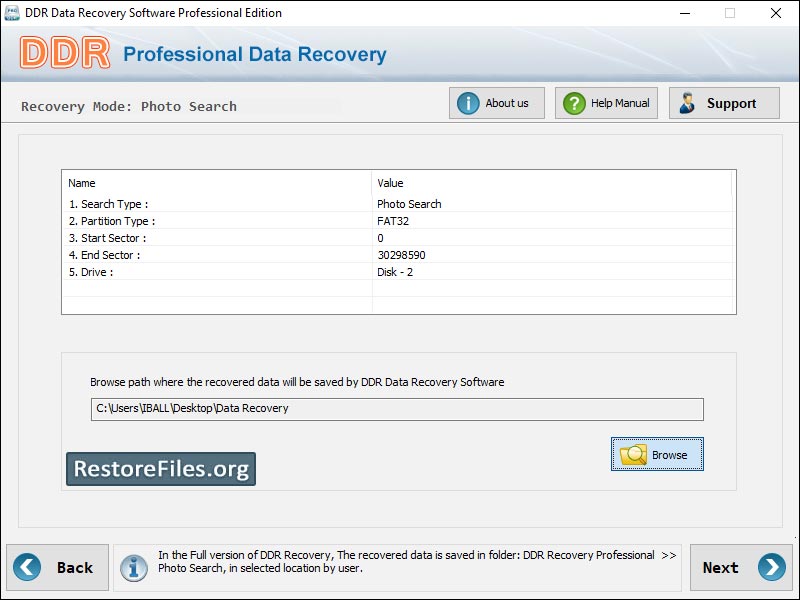Click the person icon on the Support button
This screenshot has height=600, width=800.
tap(689, 102)
